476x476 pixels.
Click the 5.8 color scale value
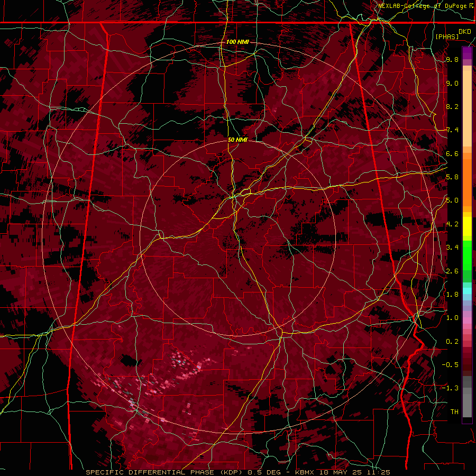tap(452, 177)
